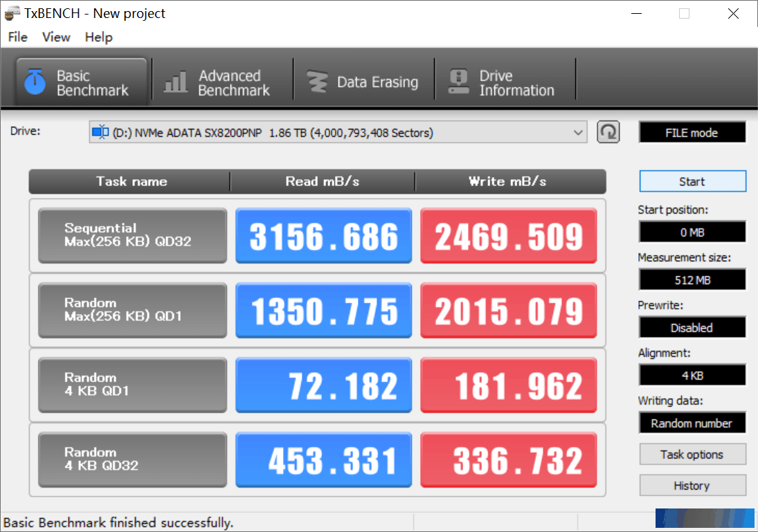The height and width of the screenshot is (532, 758).
Task: Click the FILE mode button
Action: 692,133
